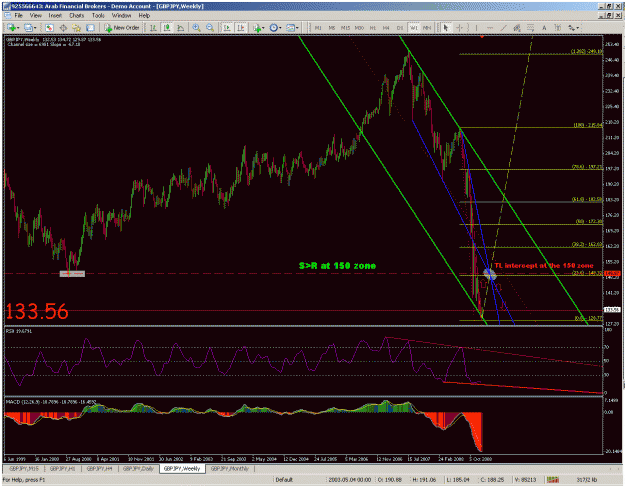Zoom in on the chart

pos(196,28)
